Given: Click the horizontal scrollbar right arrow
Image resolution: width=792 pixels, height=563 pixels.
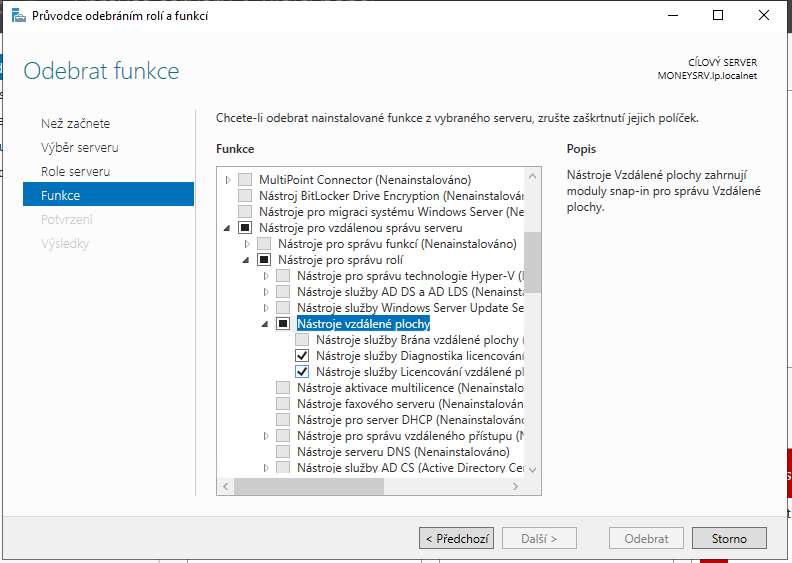Looking at the screenshot, I should click(516, 486).
